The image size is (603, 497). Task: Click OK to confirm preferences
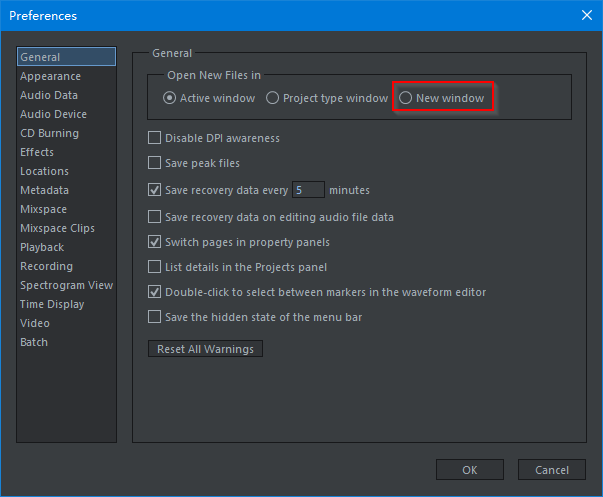coord(469,470)
